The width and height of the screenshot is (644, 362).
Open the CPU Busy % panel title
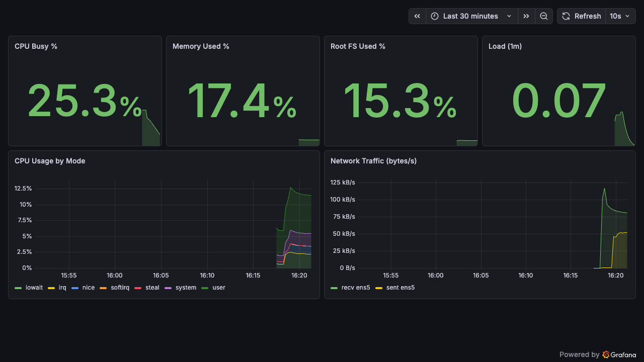click(x=36, y=46)
